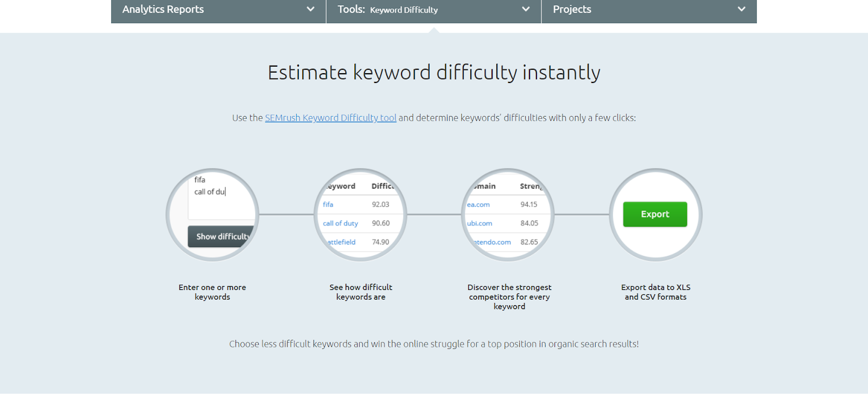868x407 pixels.
Task: Click the green Export button
Action: 655,214
